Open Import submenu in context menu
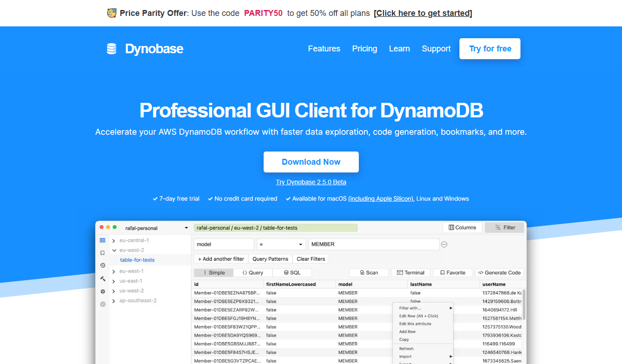 [x=423, y=357]
